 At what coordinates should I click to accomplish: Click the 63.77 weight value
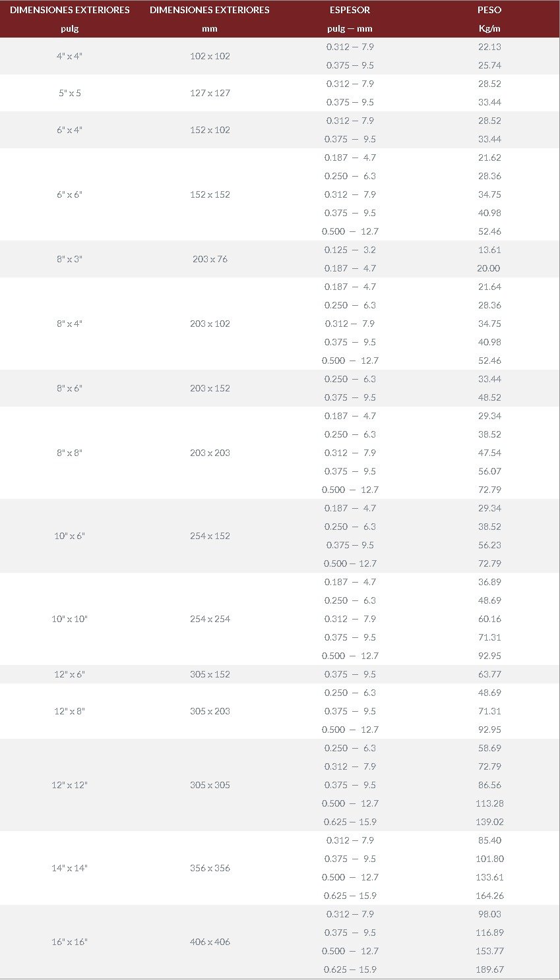(x=489, y=674)
